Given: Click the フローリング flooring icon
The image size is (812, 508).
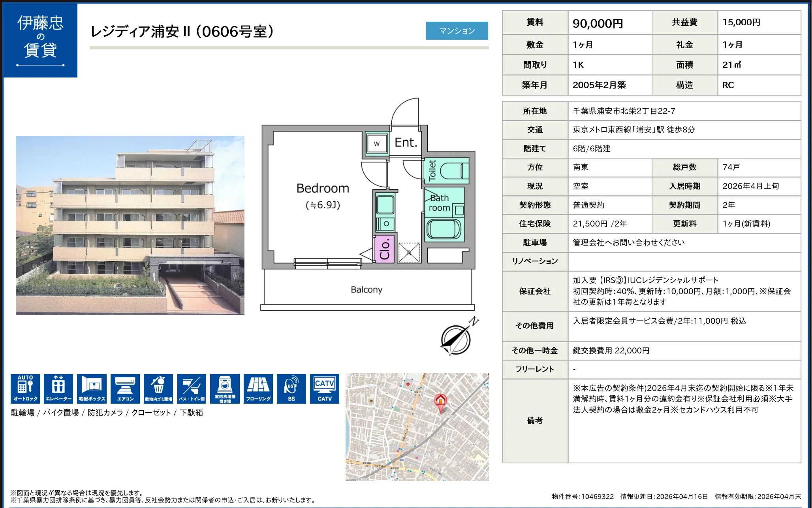Looking at the screenshot, I should click(x=258, y=388).
